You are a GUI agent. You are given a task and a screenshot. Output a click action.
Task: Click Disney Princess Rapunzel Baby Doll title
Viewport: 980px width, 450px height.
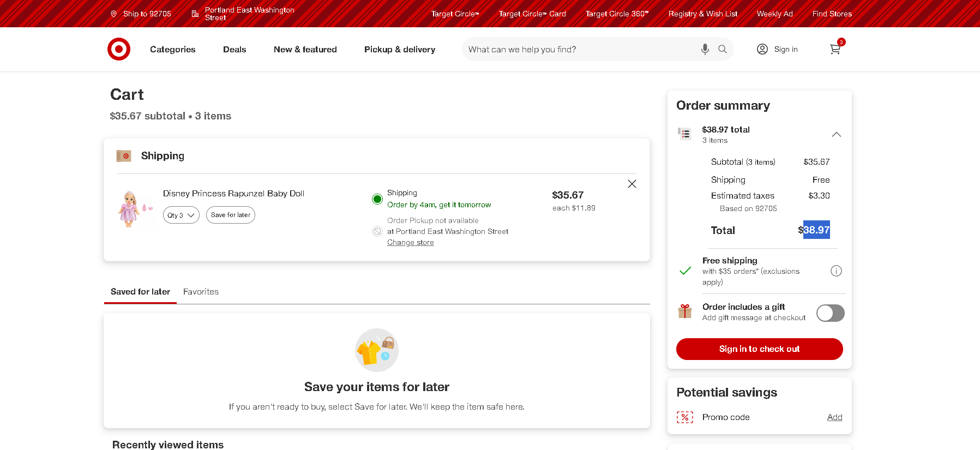(233, 194)
